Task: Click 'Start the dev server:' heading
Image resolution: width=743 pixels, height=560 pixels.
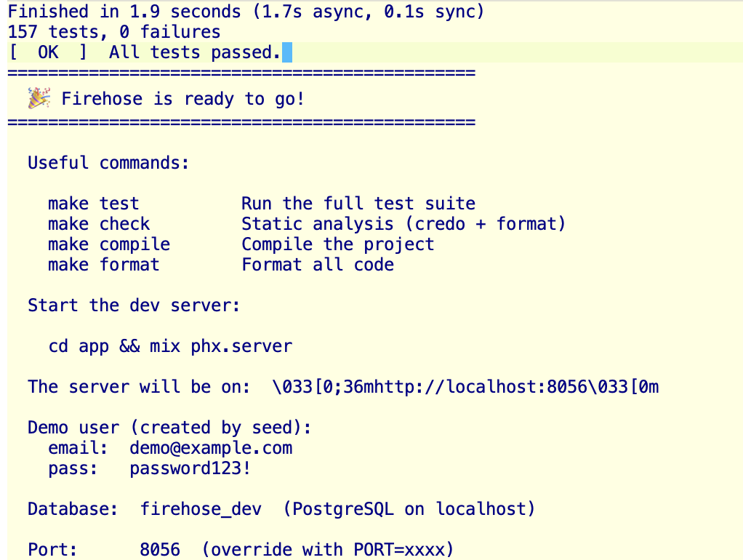Action: tap(134, 305)
